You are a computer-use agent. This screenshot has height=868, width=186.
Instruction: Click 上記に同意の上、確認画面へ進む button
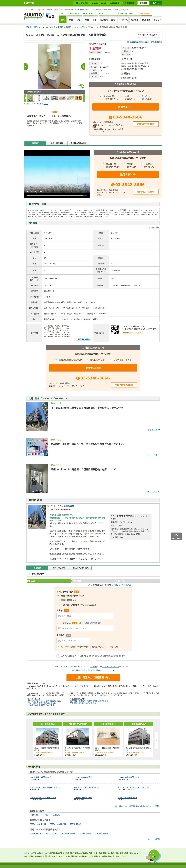[93, 678]
